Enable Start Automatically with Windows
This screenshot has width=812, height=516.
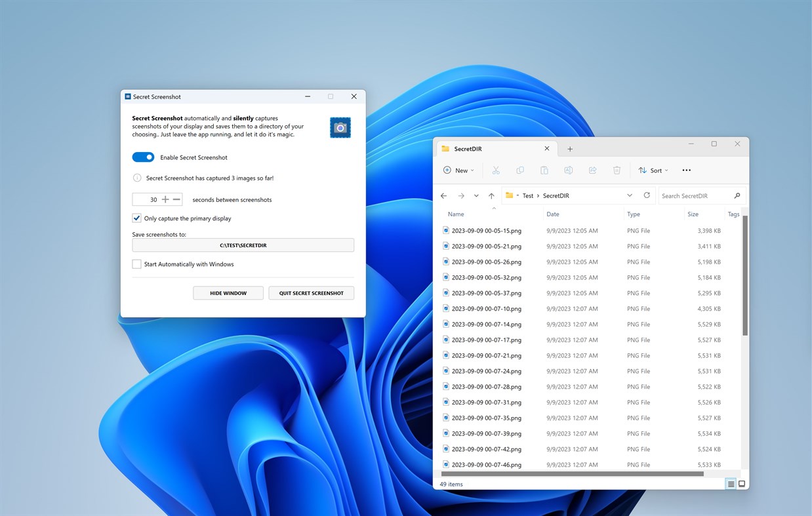coord(136,264)
